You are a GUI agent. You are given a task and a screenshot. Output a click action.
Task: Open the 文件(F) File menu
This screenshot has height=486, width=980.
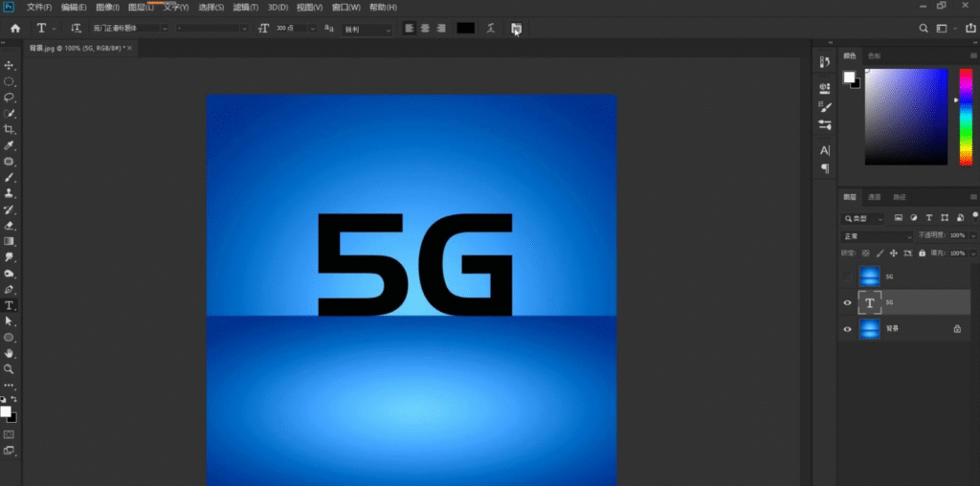[x=38, y=7]
